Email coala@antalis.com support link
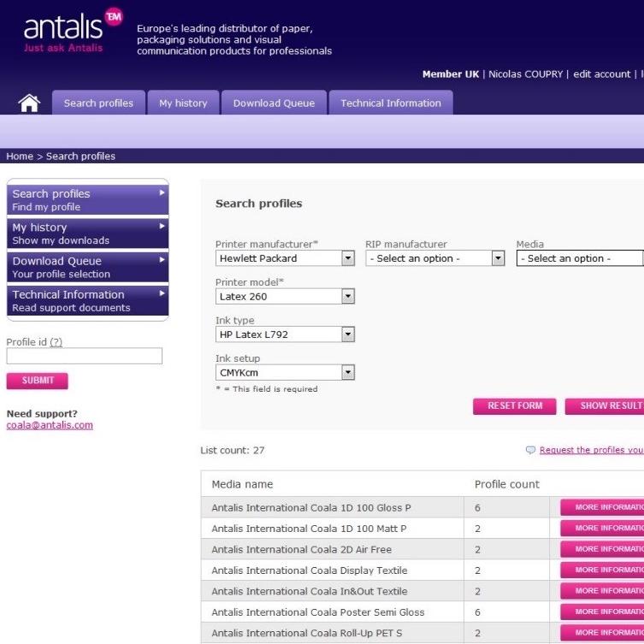 pos(50,425)
